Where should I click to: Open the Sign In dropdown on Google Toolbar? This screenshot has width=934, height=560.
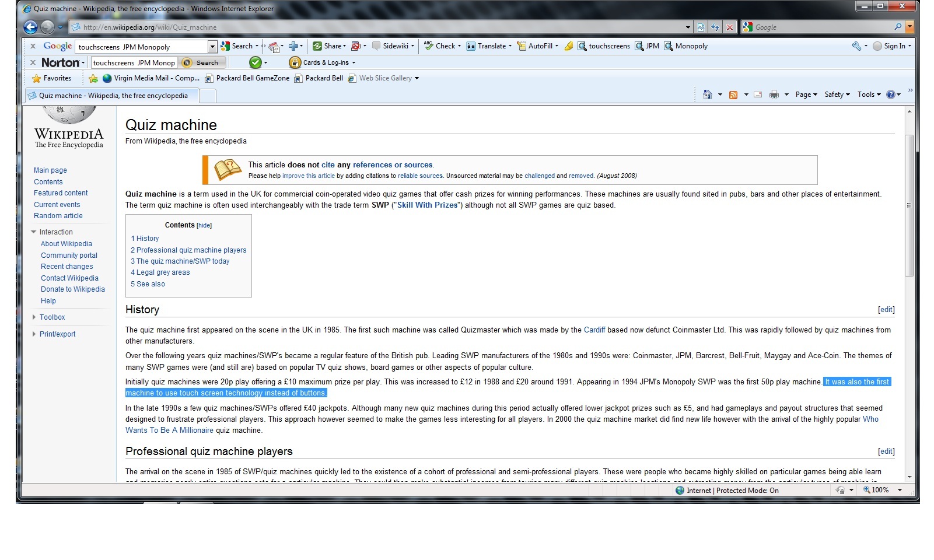[x=909, y=46]
